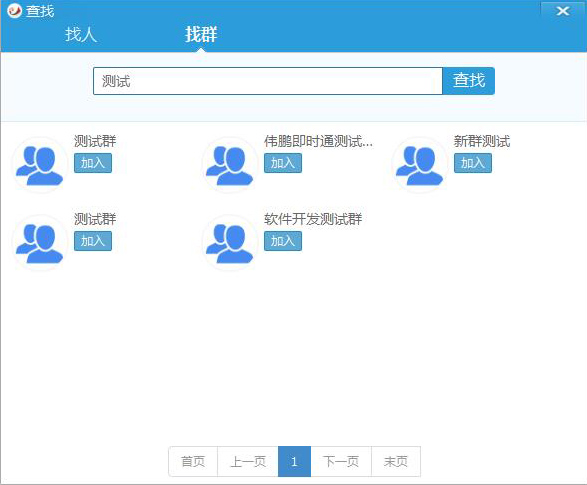Go to first page with 首页

pos(193,461)
